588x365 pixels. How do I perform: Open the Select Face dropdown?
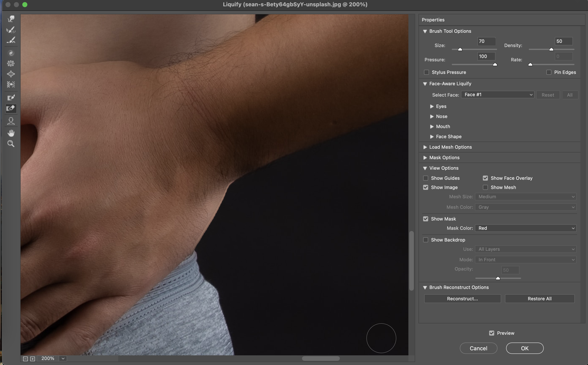[x=497, y=95]
